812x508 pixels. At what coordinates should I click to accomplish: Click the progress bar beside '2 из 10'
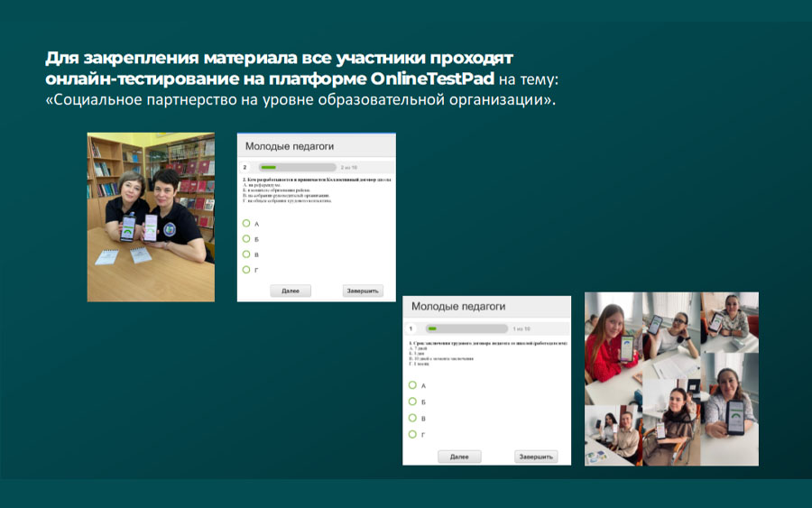(297, 167)
